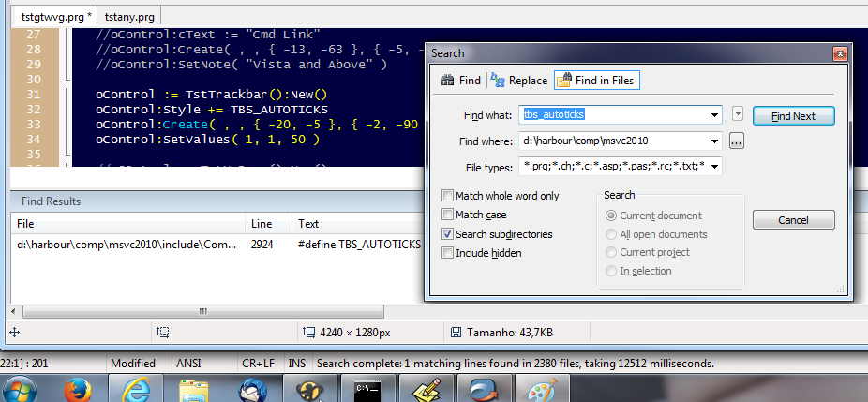Expand the File types dropdown list

coord(716,167)
